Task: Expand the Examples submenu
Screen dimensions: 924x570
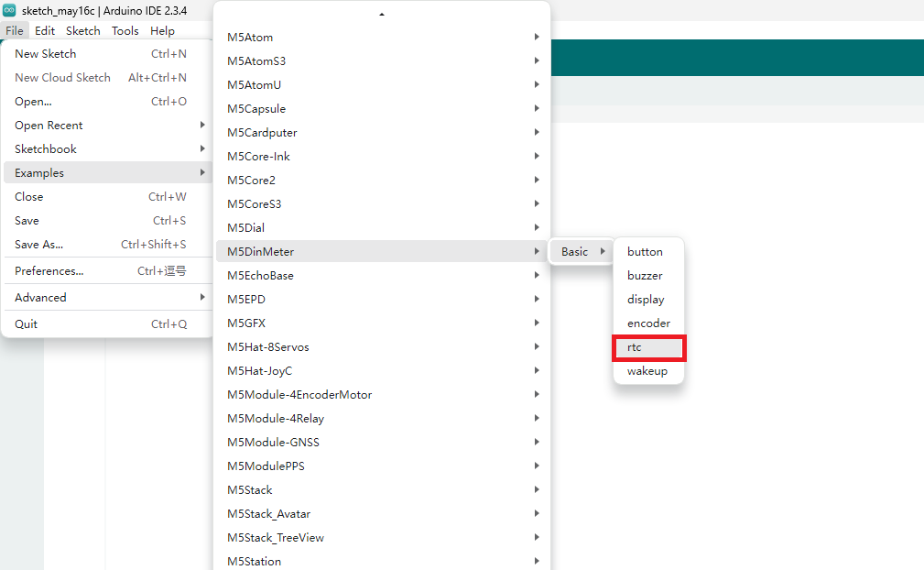Action: coord(108,172)
